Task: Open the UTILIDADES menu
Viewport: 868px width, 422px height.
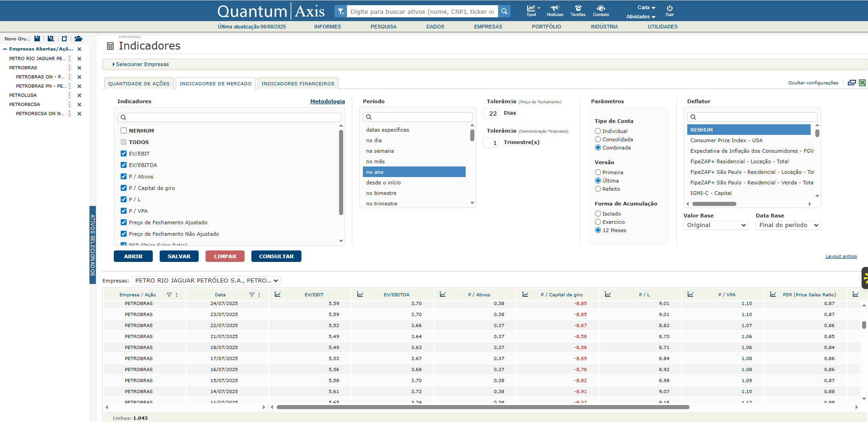Action: tap(662, 27)
